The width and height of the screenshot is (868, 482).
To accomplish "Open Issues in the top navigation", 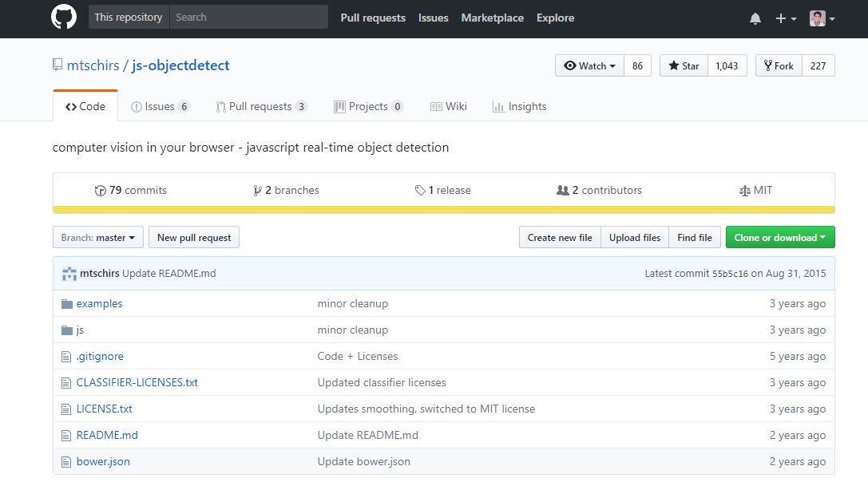I will click(434, 18).
